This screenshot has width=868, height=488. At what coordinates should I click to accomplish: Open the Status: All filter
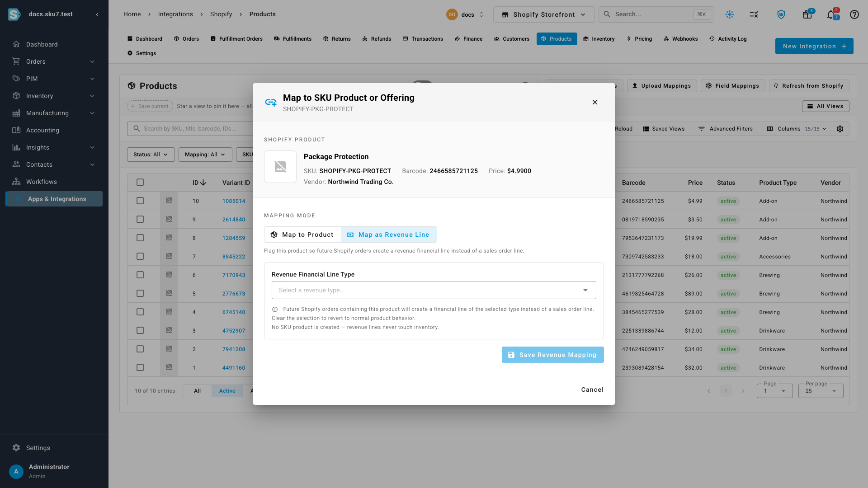151,155
